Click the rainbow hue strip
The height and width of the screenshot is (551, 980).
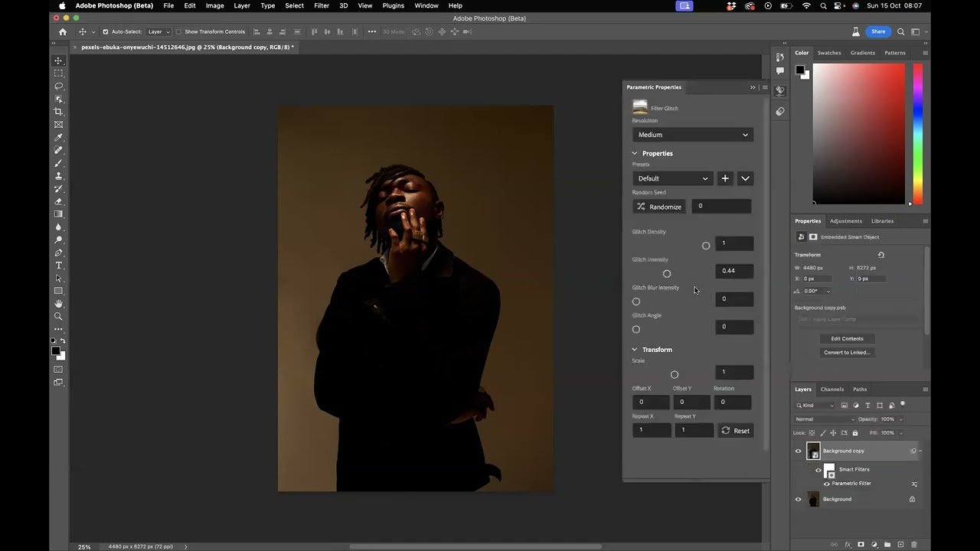917,134
